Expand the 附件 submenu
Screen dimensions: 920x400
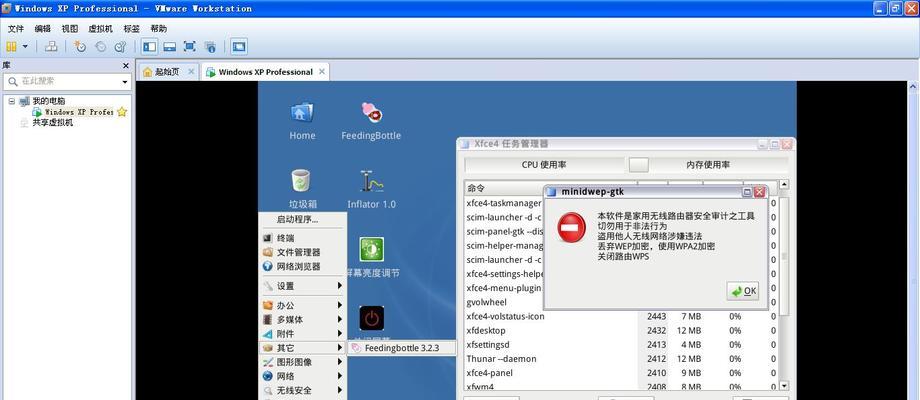click(x=303, y=334)
